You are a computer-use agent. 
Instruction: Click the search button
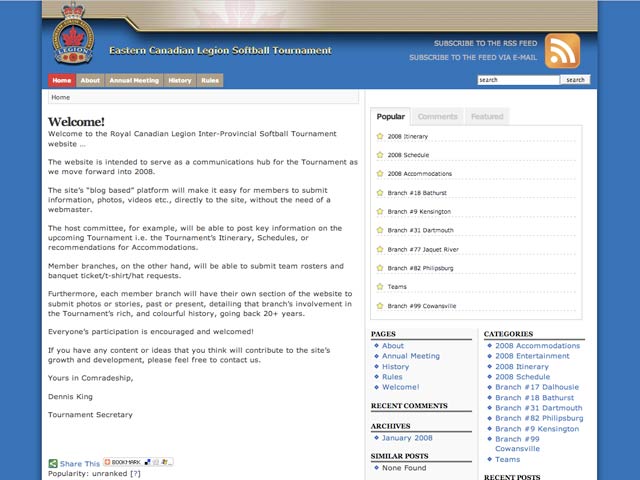(575, 80)
